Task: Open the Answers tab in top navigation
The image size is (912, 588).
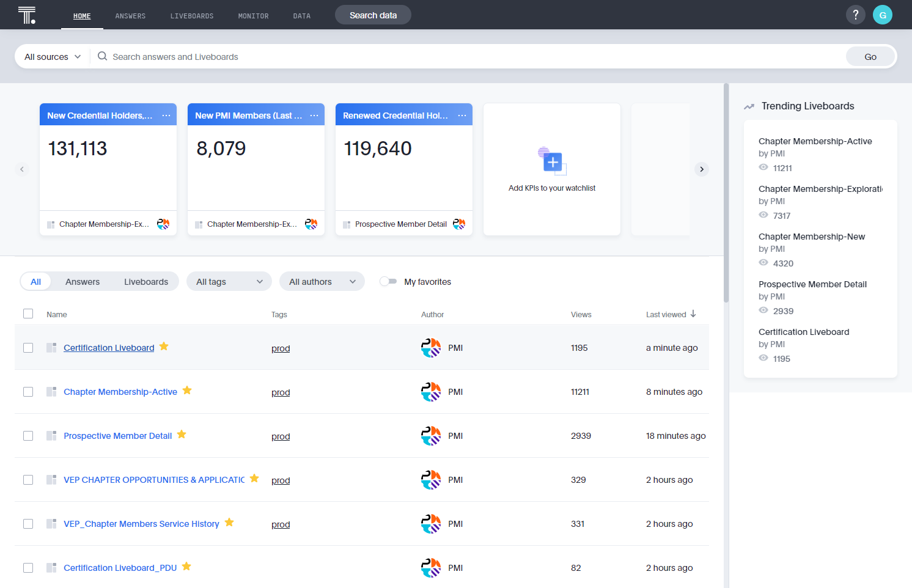Action: (130, 16)
